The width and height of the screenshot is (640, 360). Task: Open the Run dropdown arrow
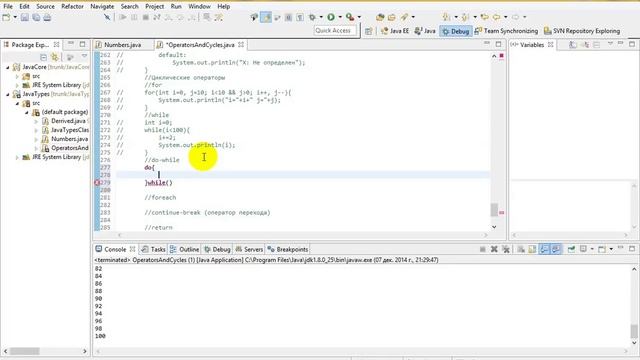pos(340,17)
